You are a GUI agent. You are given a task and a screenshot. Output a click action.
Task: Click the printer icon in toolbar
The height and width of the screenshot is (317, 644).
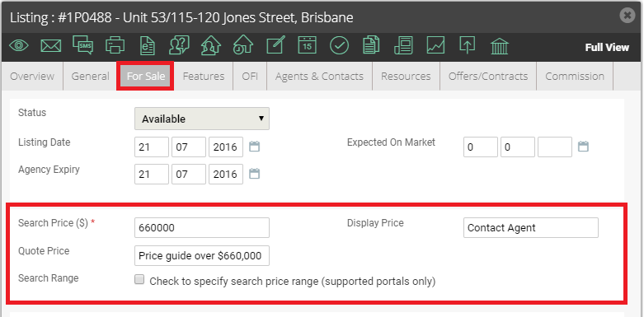115,45
